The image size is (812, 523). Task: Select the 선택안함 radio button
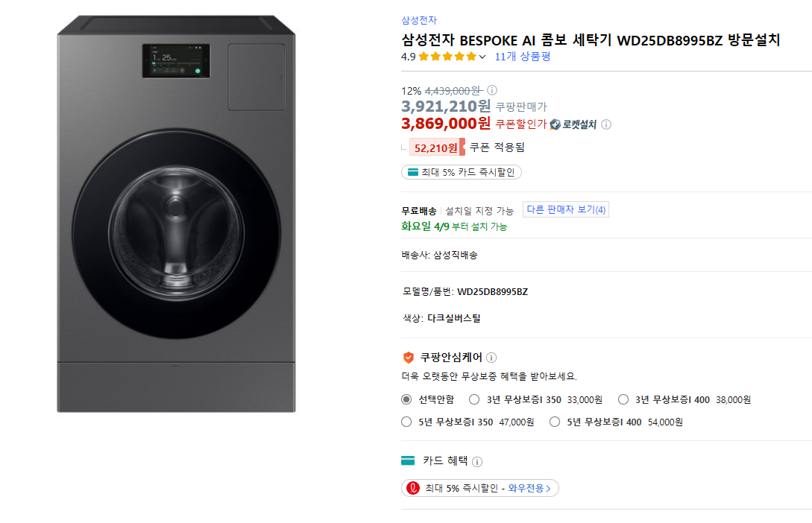coord(406,399)
